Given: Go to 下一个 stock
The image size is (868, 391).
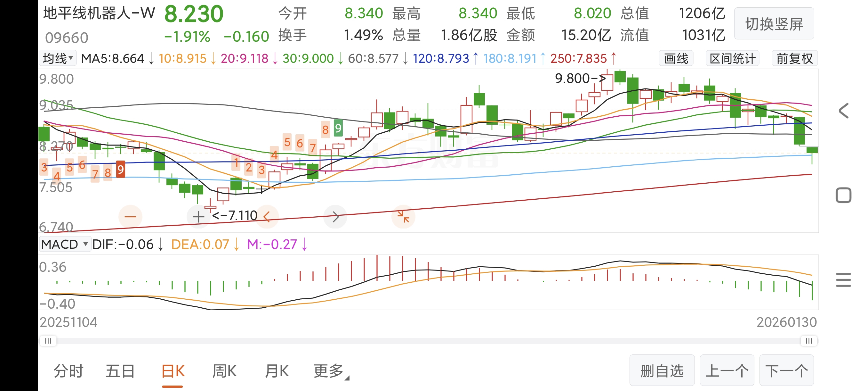Looking at the screenshot, I should (786, 370).
